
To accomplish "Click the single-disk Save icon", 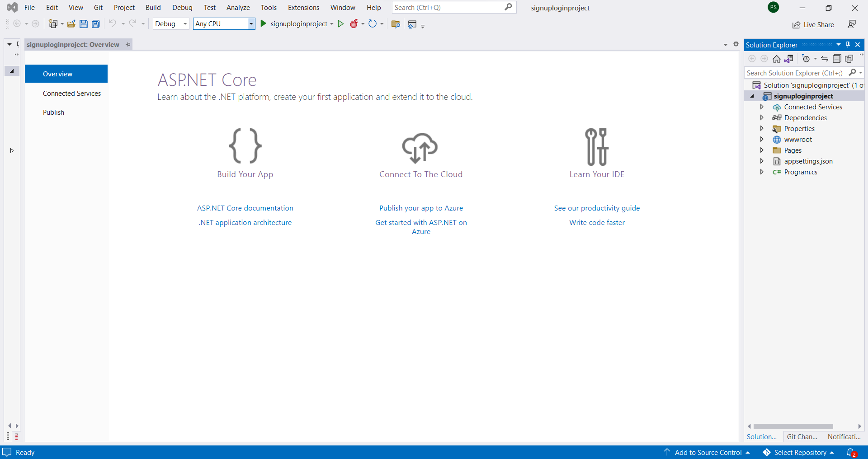I will click(x=84, y=24).
